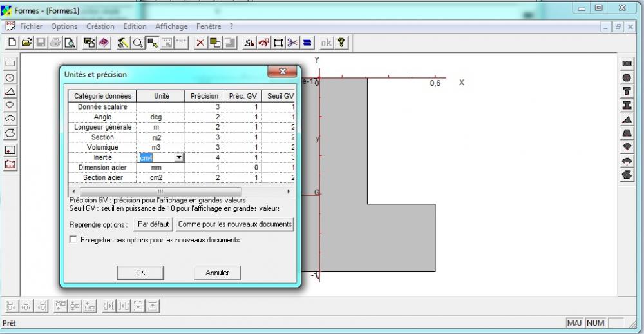Open the Edition menu
This screenshot has height=334, width=644.
pos(135,26)
